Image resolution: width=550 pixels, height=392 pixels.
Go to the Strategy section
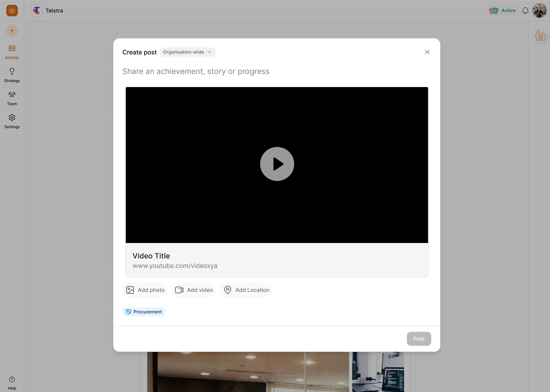[x=12, y=75]
